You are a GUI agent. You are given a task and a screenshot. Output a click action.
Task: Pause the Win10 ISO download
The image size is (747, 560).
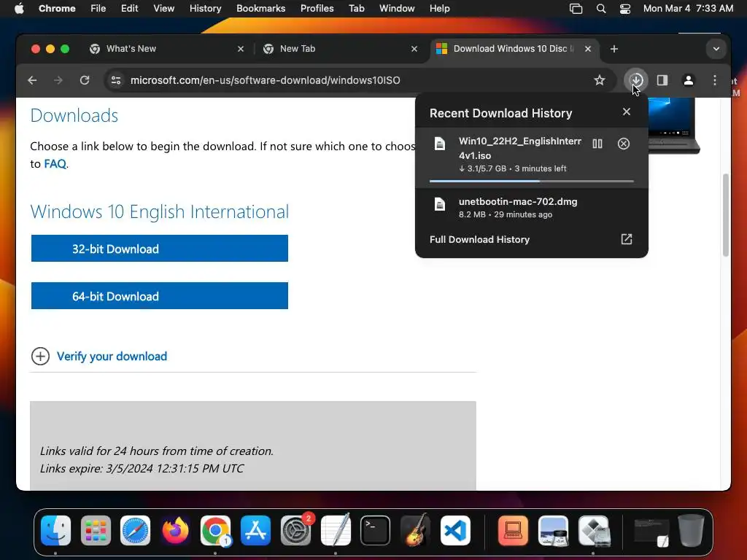point(597,144)
